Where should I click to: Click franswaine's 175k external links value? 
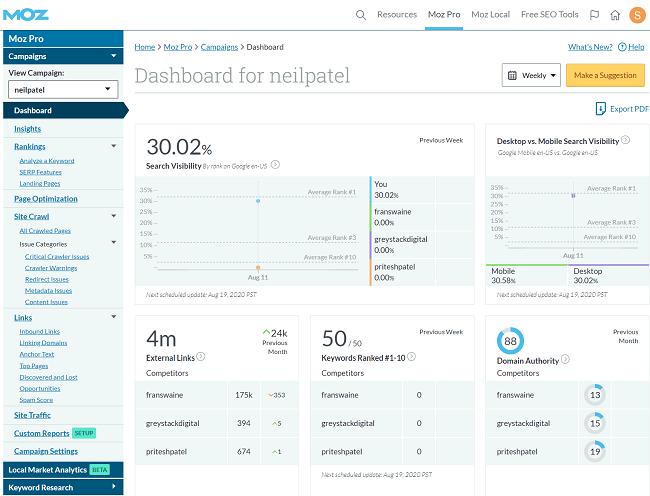[x=244, y=395]
